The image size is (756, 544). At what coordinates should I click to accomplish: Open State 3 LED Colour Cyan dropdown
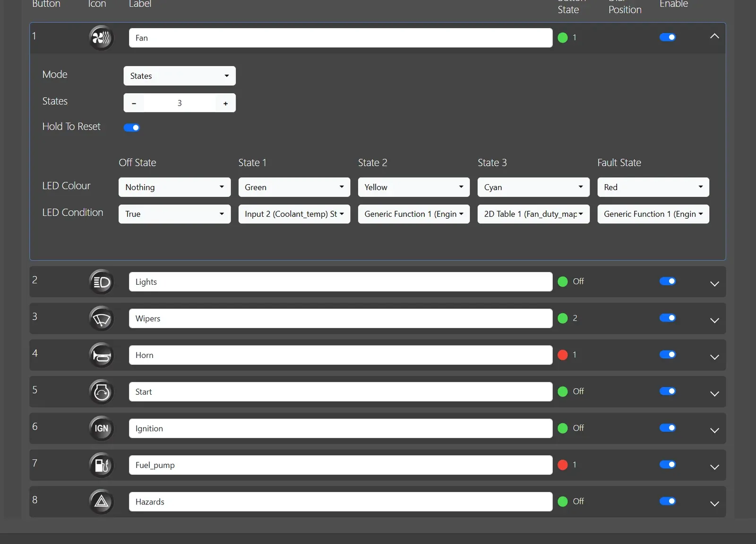pos(533,187)
